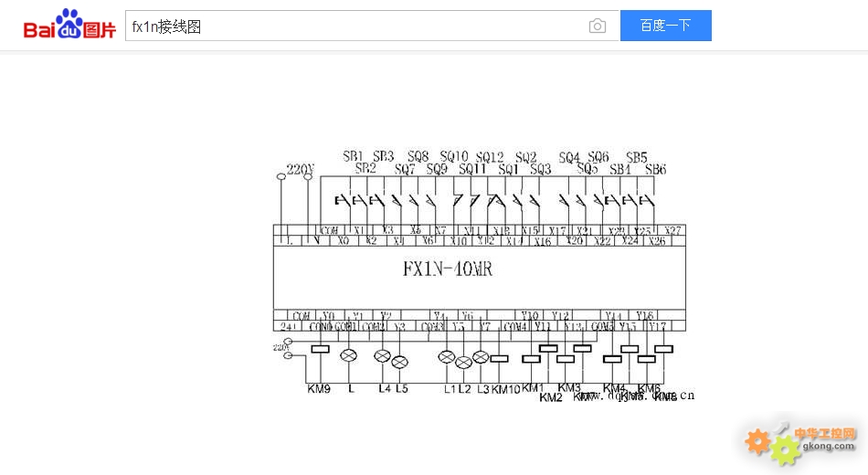
Task: Click the SQ10 limit switch label
Action: [453, 156]
